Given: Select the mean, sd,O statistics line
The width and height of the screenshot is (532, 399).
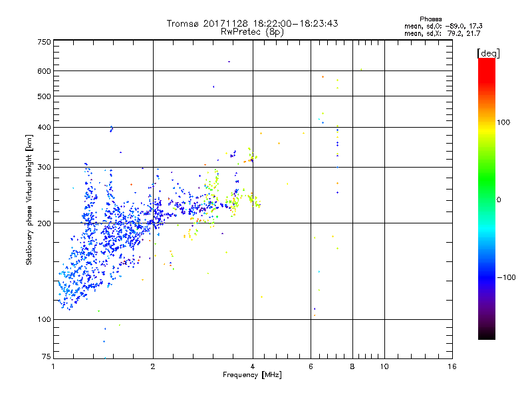Looking at the screenshot, I should (443, 25).
